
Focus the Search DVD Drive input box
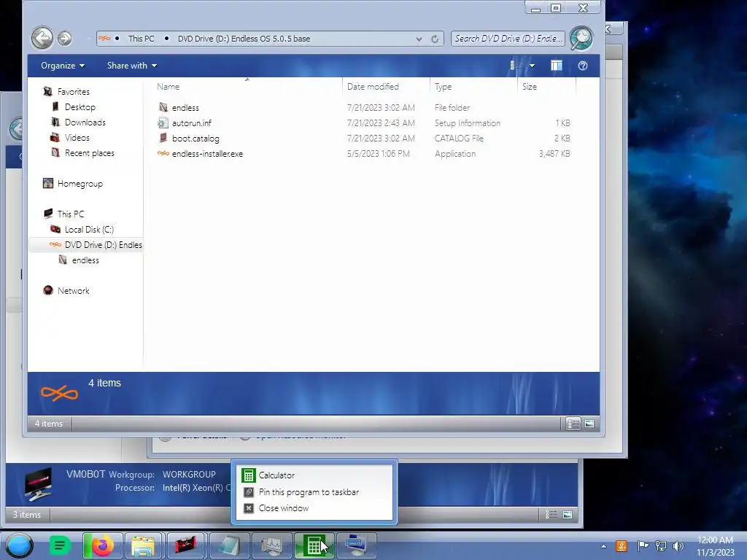point(508,39)
